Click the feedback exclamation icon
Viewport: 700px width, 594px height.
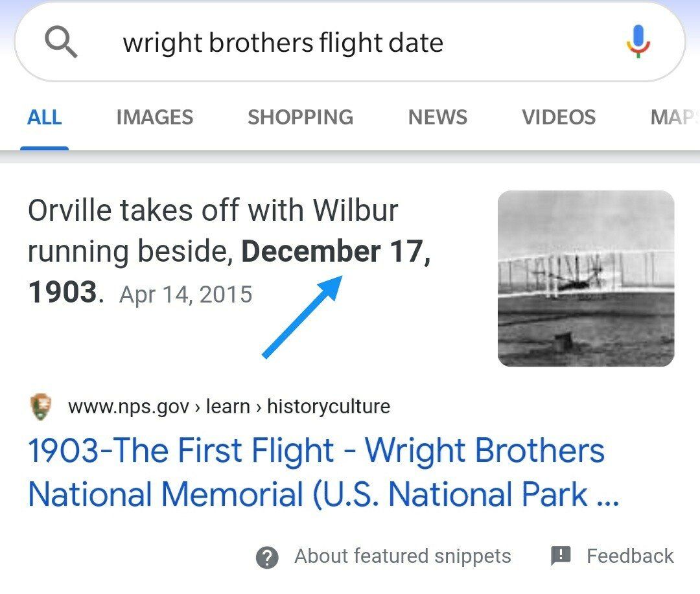coord(561,555)
